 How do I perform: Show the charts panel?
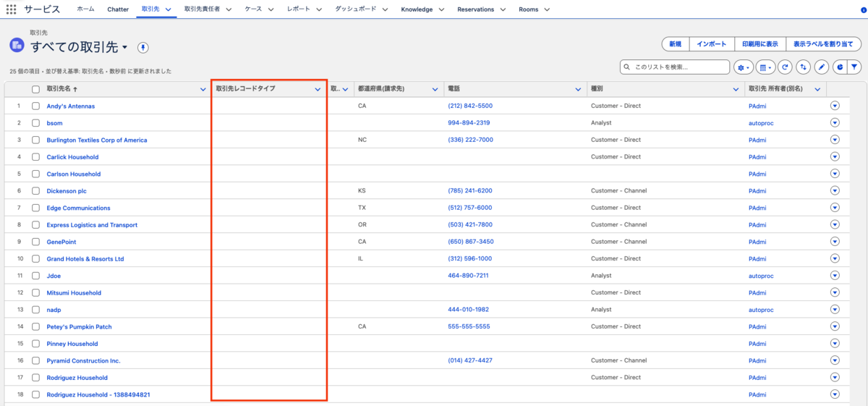click(840, 67)
